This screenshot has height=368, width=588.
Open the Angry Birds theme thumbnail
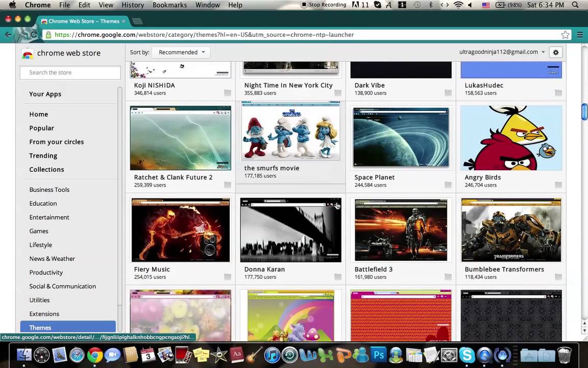point(511,138)
